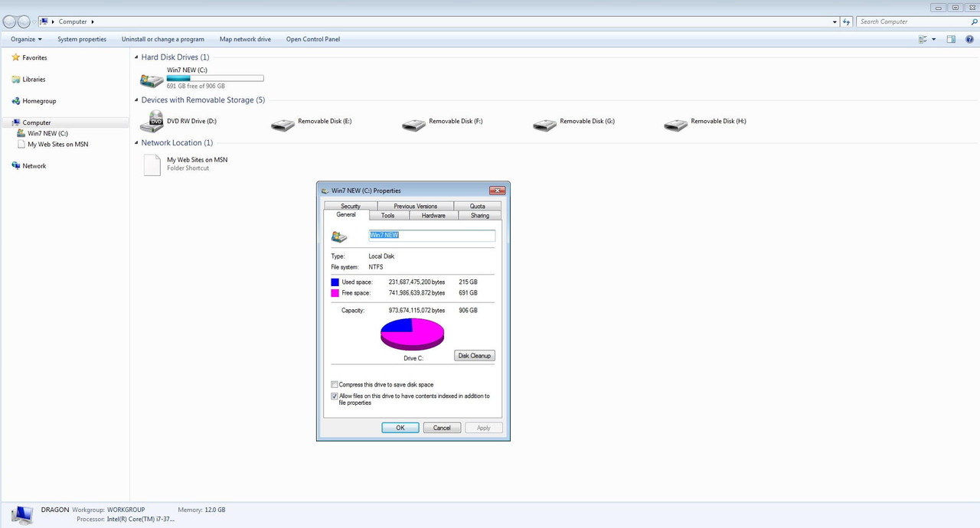Toggle the preview pane

[x=951, y=39]
